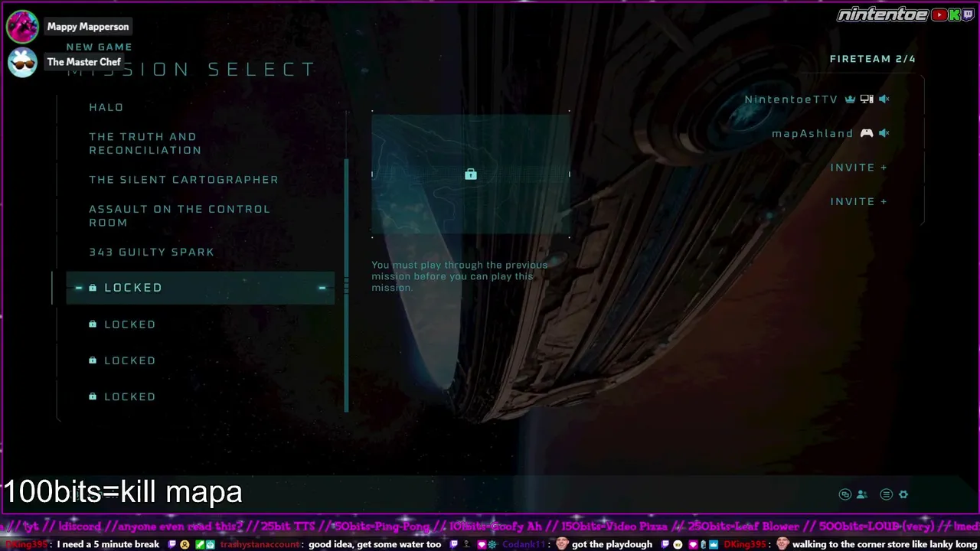Click the '100bits=kill mapa' overlay text
The width and height of the screenshot is (980, 551).
[123, 492]
